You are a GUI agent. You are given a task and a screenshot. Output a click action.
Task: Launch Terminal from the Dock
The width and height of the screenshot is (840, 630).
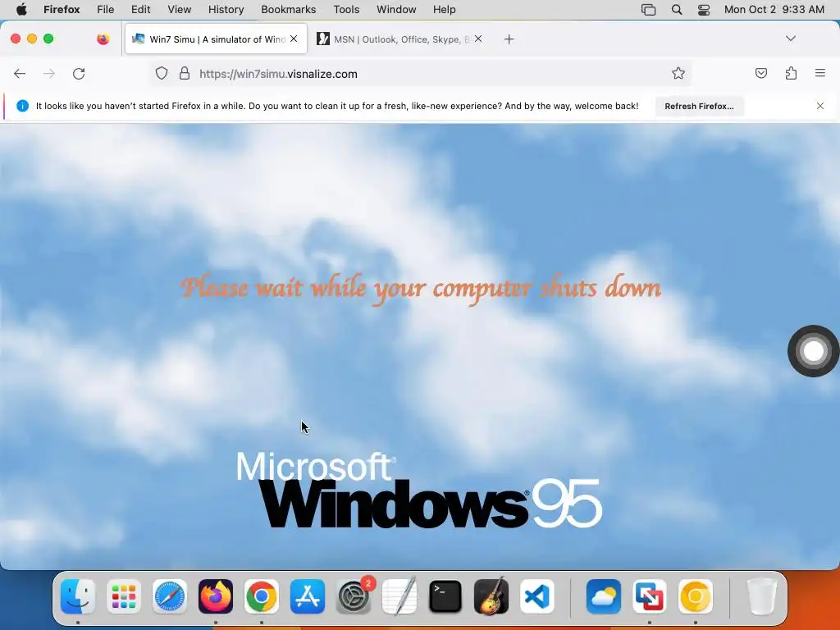445,596
